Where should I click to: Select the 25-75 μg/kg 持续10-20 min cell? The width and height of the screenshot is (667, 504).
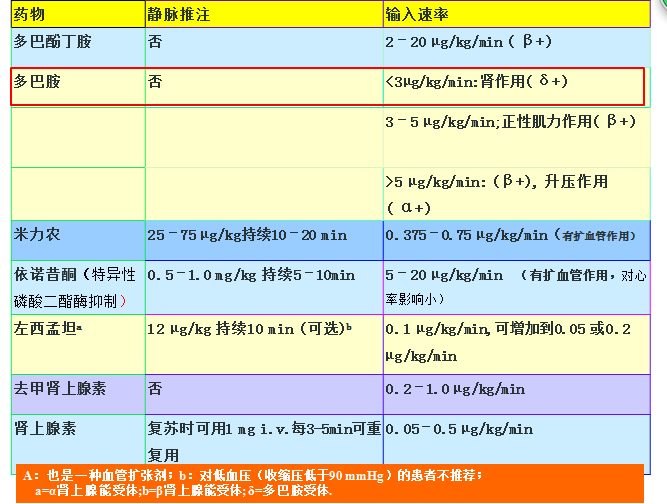pyautogui.click(x=247, y=235)
